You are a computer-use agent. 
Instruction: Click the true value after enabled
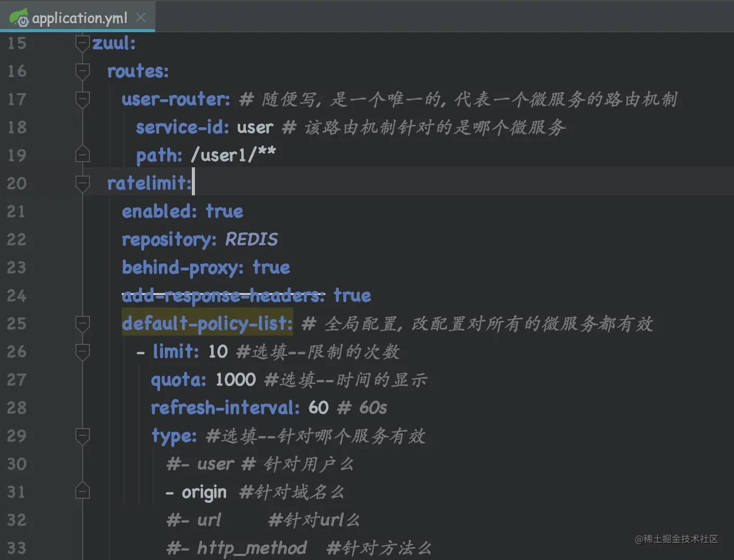click(x=225, y=211)
